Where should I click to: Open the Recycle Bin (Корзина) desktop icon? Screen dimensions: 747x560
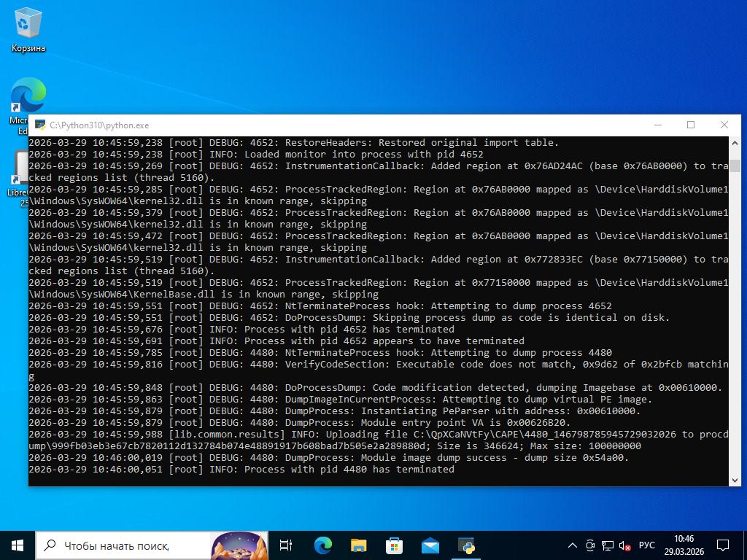(28, 29)
